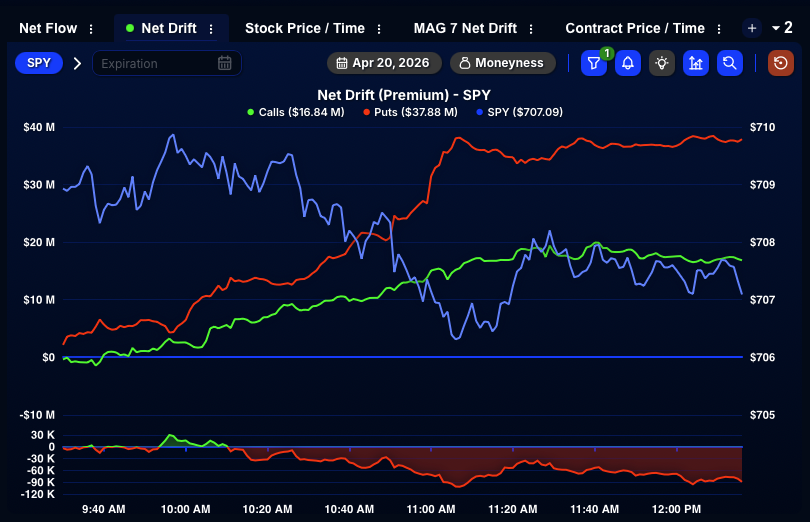
Task: Click the 30 K lower axis label
Action: pyautogui.click(x=42, y=435)
